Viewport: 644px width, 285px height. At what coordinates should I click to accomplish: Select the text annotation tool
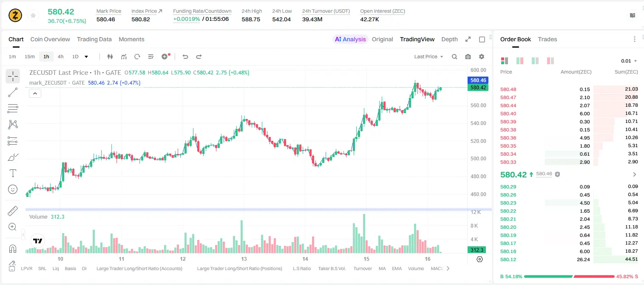[x=13, y=173]
